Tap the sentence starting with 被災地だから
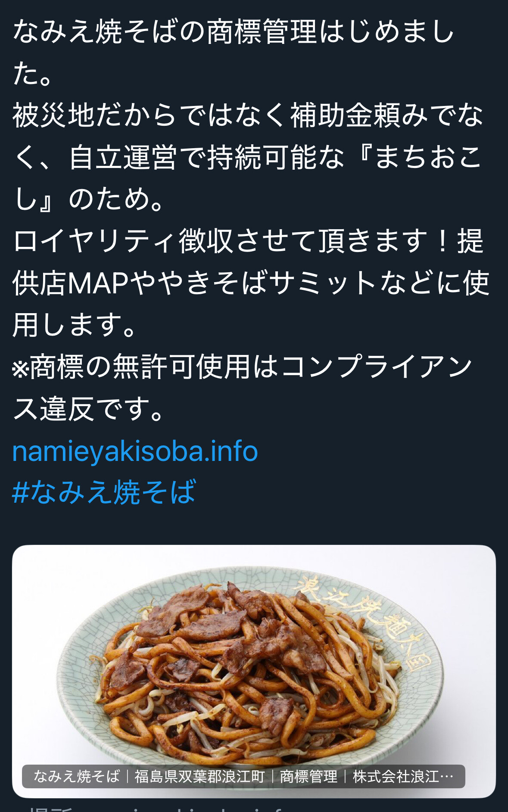This screenshot has height=812, width=508. point(248,115)
